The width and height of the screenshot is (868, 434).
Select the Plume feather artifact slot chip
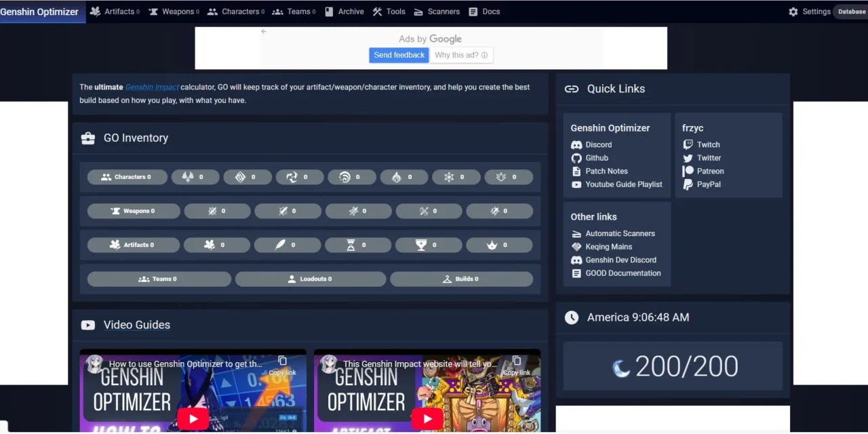(x=288, y=245)
